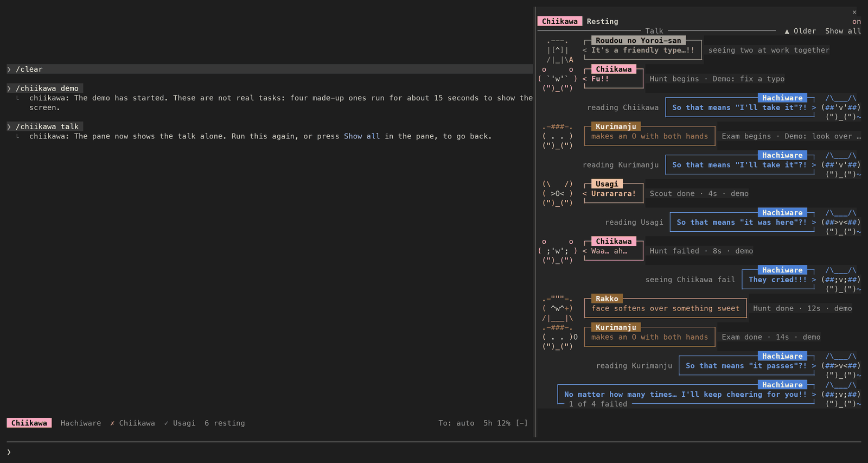The width and height of the screenshot is (868, 463).
Task: Select the pink Chiikawa badge in the status bar
Action: point(29,423)
